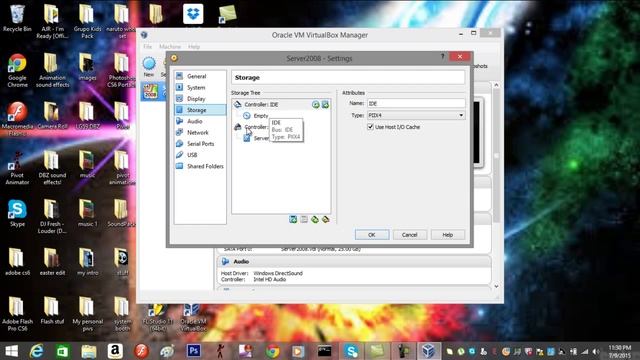Click the Help button in Settings dialog
640x360 pixels.
[448, 235]
